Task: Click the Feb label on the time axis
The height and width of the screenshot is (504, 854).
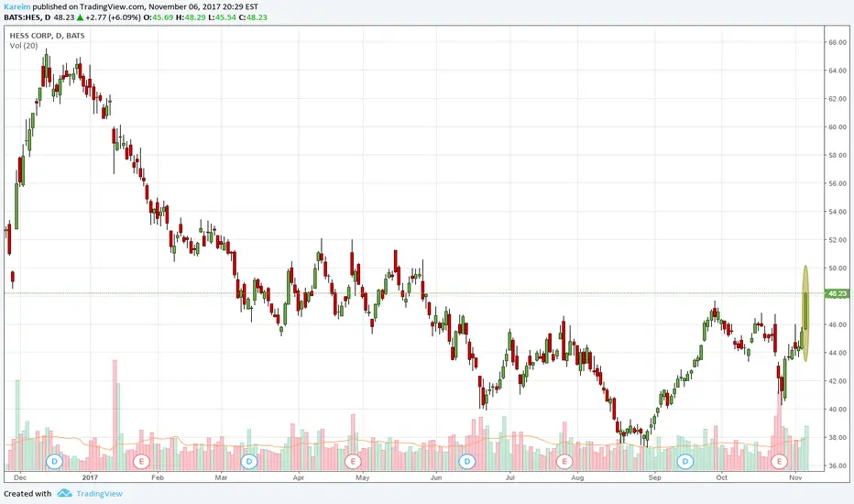Action: [x=158, y=477]
